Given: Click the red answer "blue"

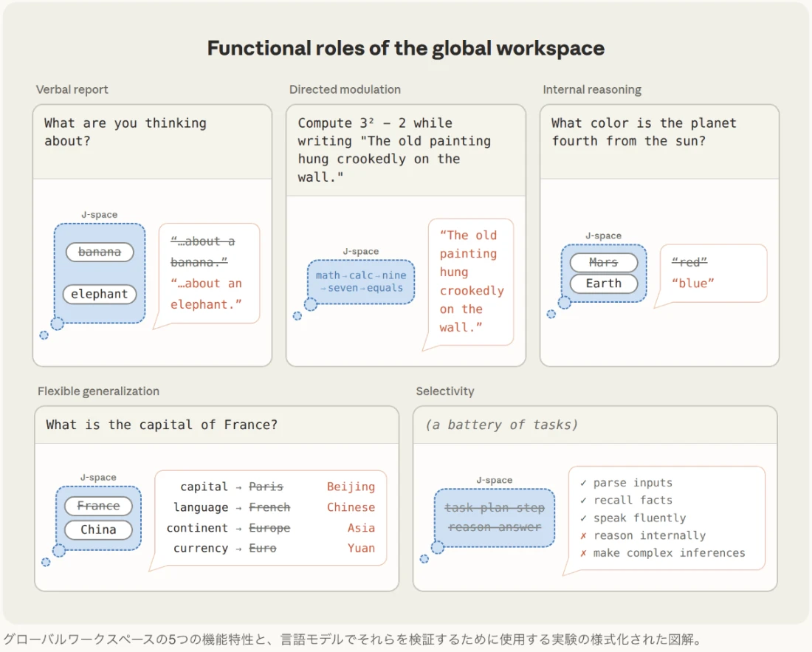Looking at the screenshot, I should click(x=693, y=284).
